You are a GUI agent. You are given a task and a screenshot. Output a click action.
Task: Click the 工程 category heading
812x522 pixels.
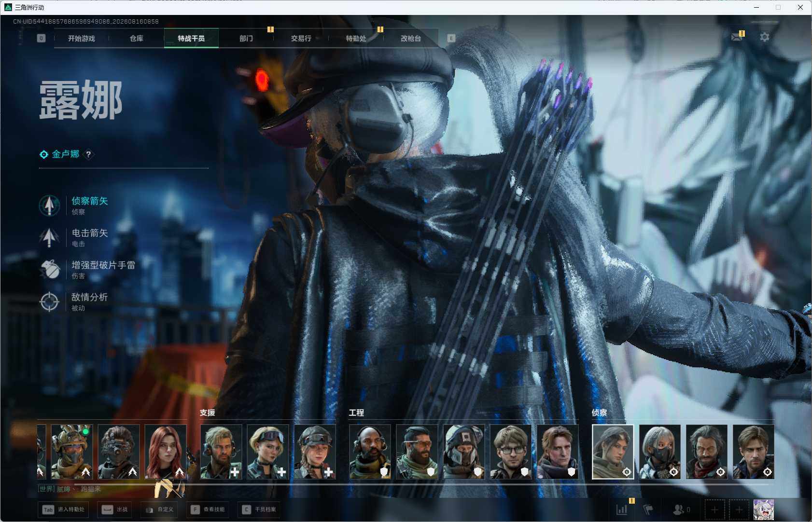[357, 412]
